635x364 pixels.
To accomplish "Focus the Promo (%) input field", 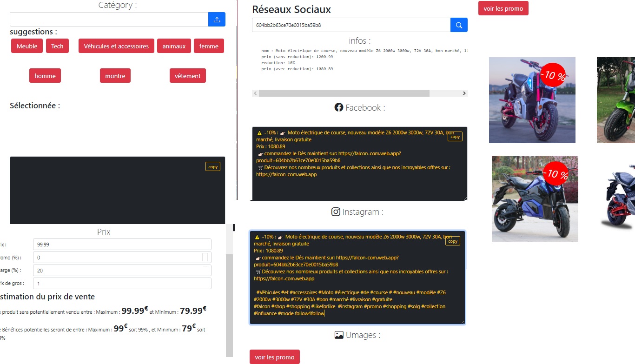I will pos(122,258).
